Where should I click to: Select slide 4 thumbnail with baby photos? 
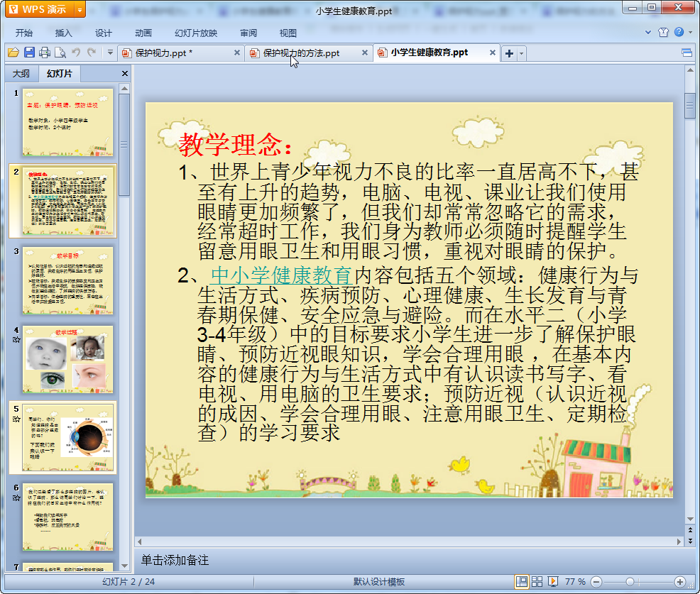(68, 359)
